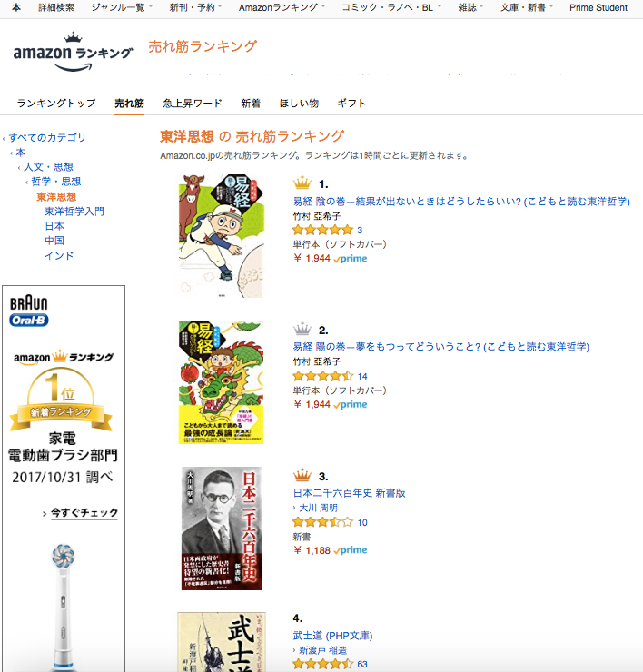Click the silver crown icon beside rank 2
643x672 pixels.
pos(302,329)
